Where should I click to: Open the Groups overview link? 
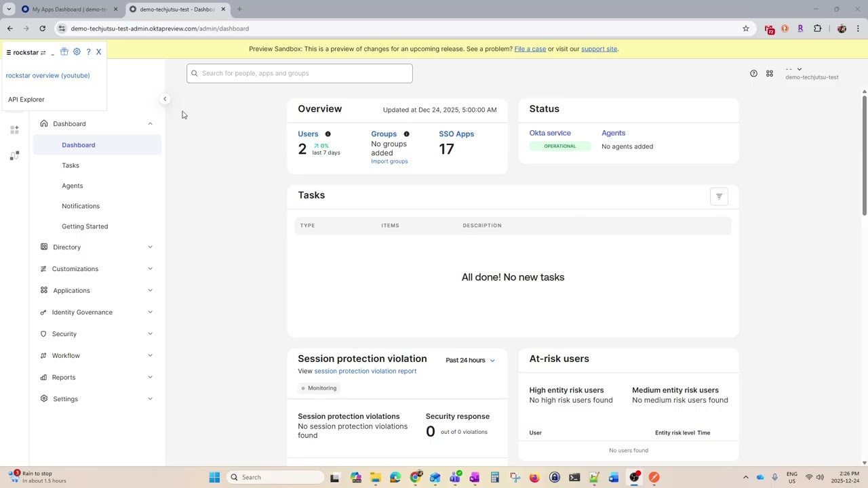click(384, 134)
